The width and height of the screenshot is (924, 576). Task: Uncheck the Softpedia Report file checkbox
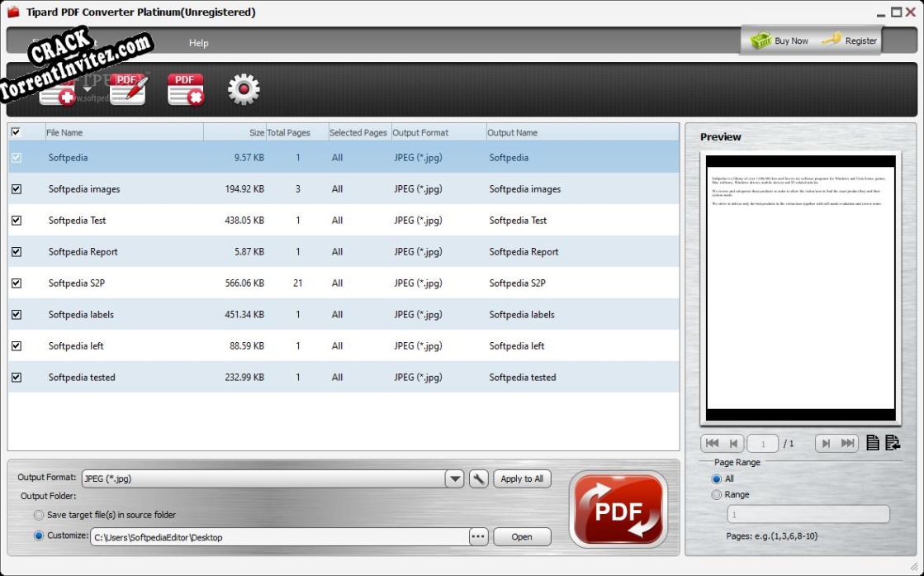pyautogui.click(x=18, y=251)
